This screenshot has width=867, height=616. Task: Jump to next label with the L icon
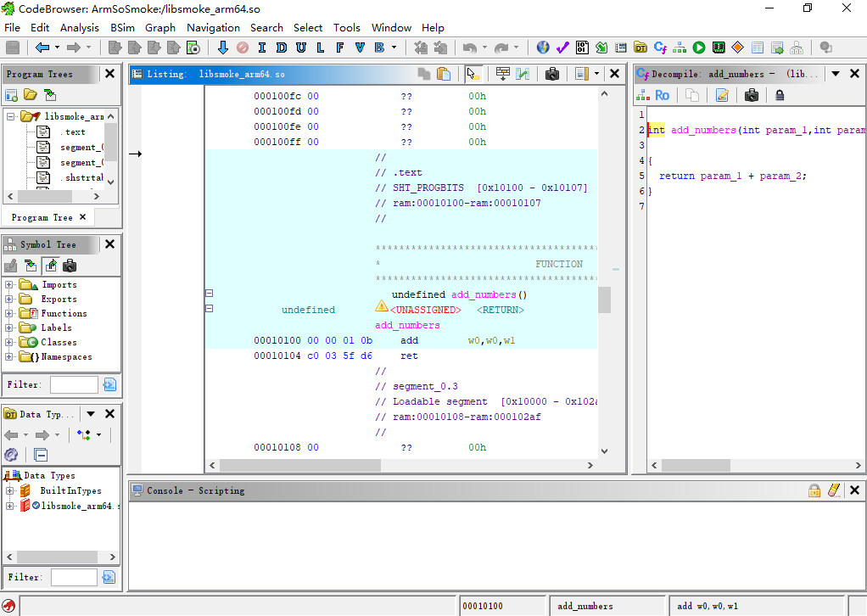320,48
